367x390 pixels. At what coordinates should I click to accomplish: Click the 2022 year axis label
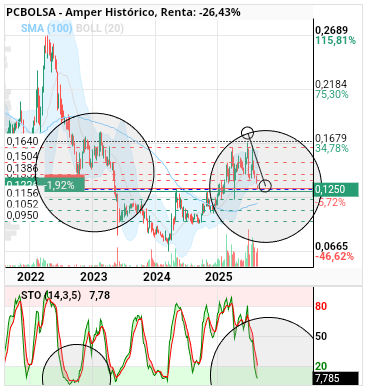31,277
